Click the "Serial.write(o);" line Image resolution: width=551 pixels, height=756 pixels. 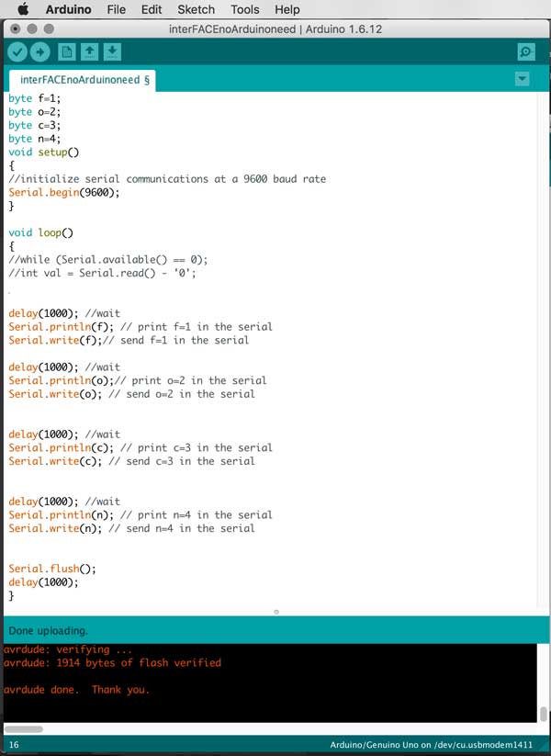coord(131,394)
